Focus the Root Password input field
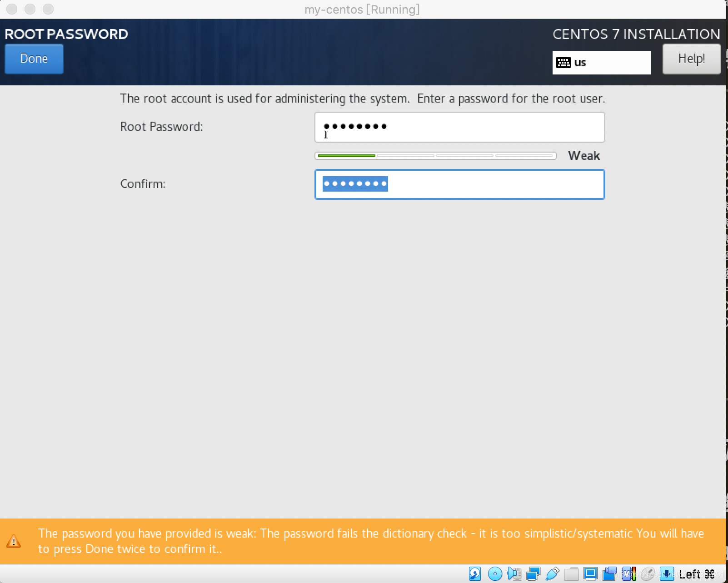Viewport: 728px width, 583px height. click(459, 127)
